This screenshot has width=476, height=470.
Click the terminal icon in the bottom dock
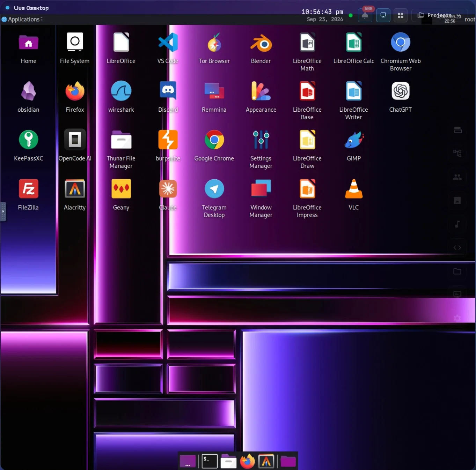coord(210,461)
